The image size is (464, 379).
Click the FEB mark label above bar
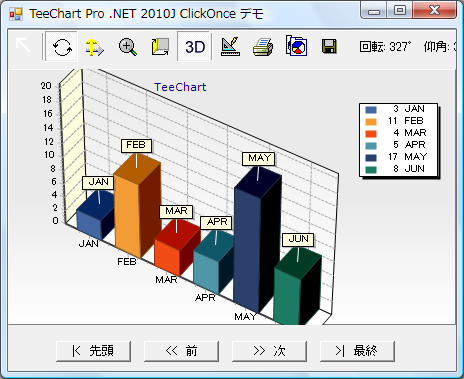(136, 145)
